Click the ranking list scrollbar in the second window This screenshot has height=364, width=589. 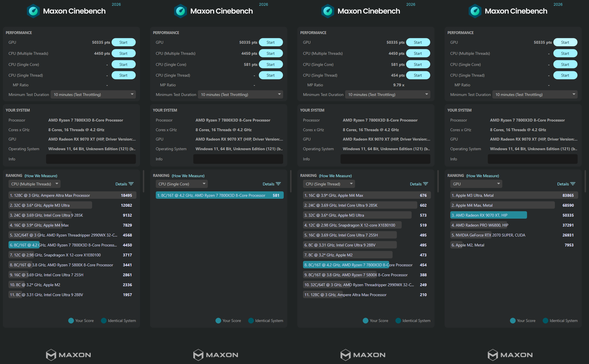(291, 181)
